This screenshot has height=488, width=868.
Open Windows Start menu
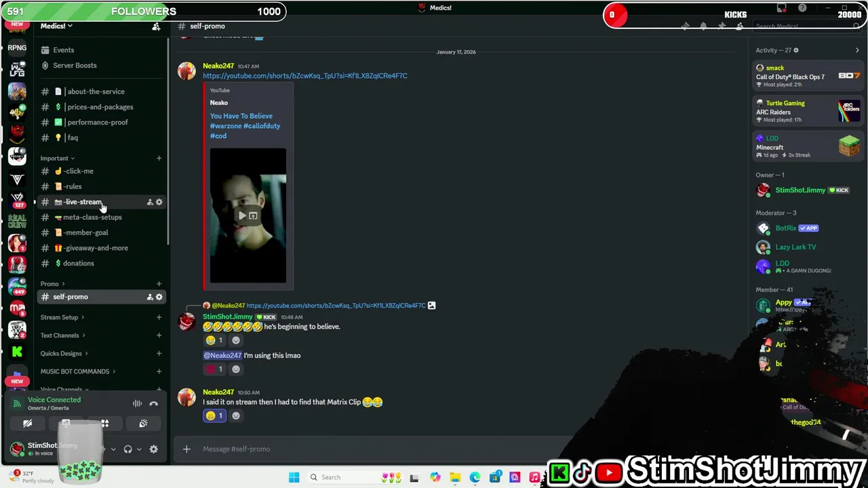coord(294,477)
